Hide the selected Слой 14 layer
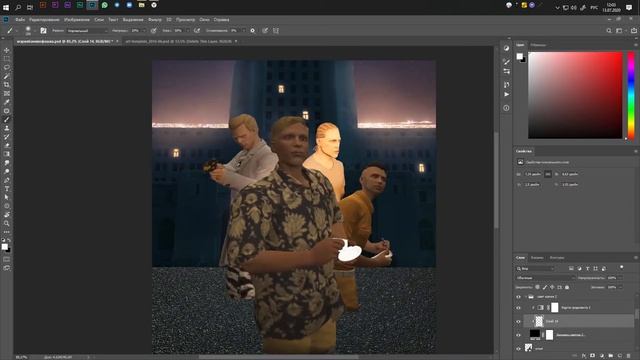This screenshot has height=360, width=640. pyautogui.click(x=518, y=322)
